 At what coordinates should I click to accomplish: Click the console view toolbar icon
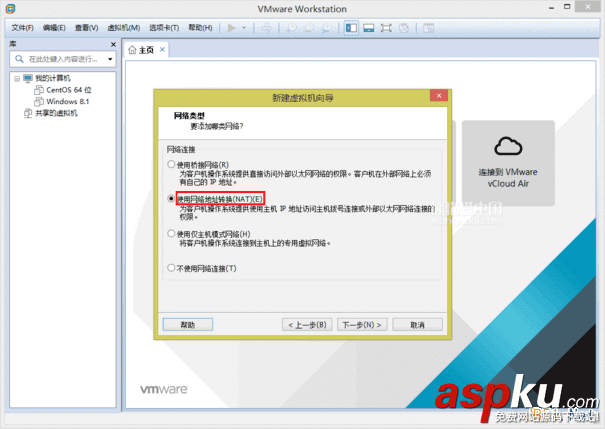[429, 28]
